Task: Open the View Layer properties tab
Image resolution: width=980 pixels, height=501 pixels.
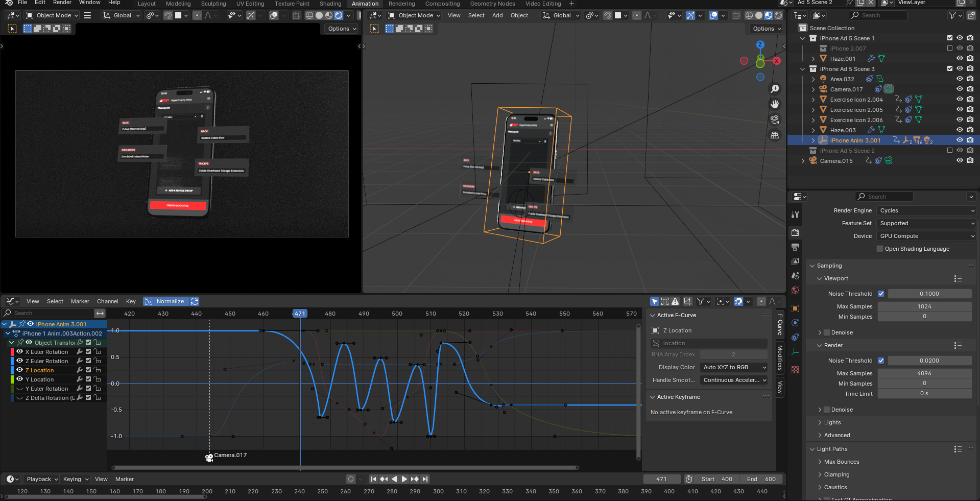Action: tap(795, 261)
